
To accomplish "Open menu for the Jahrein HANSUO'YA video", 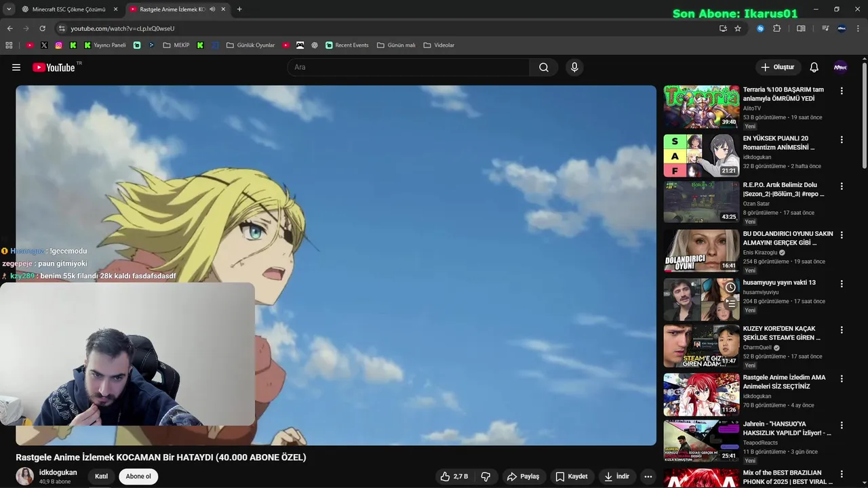I will click(842, 426).
